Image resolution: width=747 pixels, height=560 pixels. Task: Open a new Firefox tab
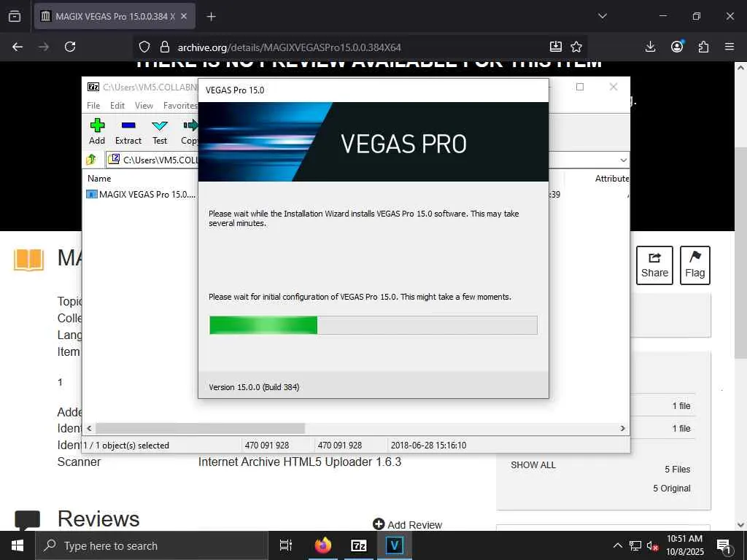pyautogui.click(x=211, y=17)
